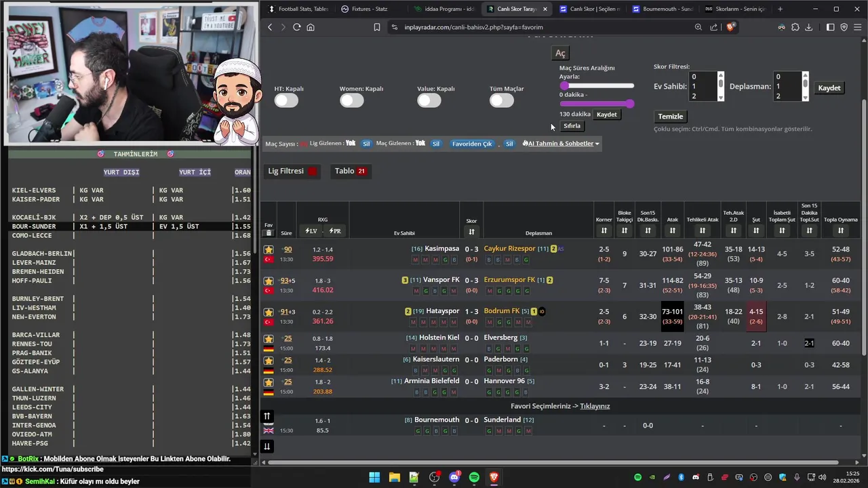Click Kaydet beside Deplasman score filter

[829, 88]
